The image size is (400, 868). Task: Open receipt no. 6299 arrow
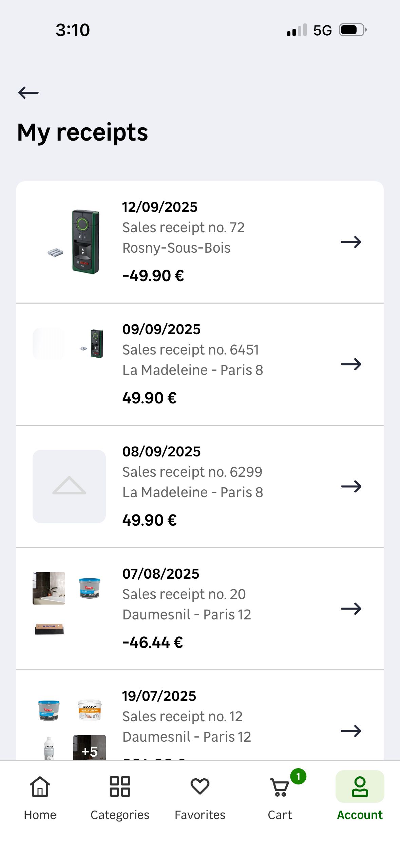pos(351,487)
